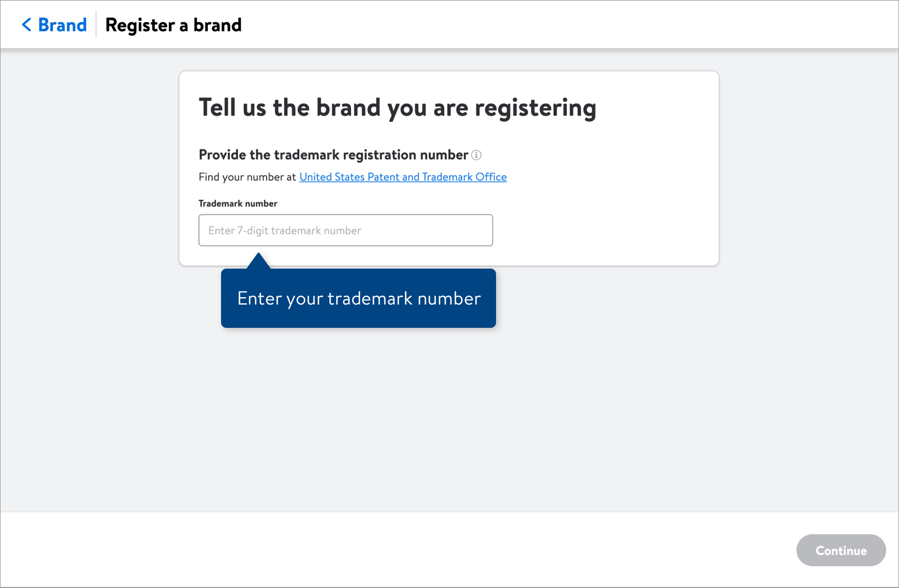Dismiss the Enter your trademark number tooltip
The height and width of the screenshot is (588, 899).
(x=358, y=298)
